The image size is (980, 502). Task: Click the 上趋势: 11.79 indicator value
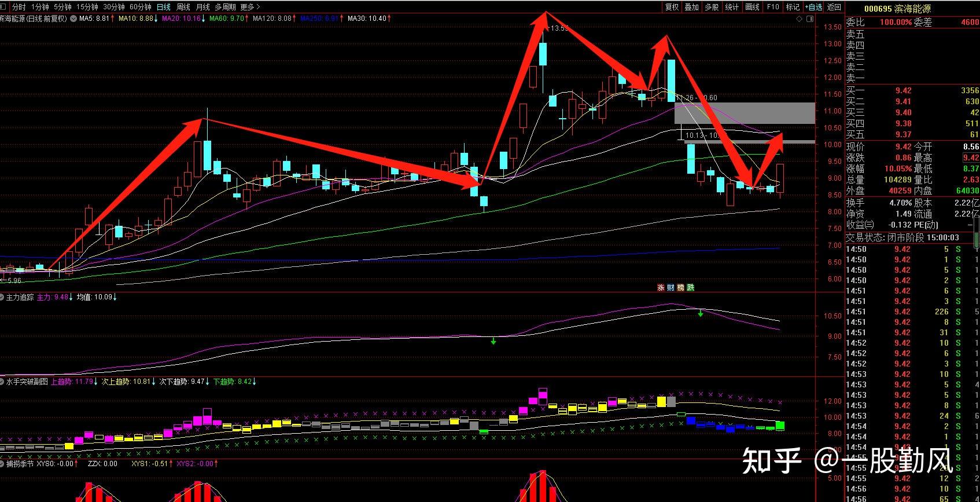(72, 382)
